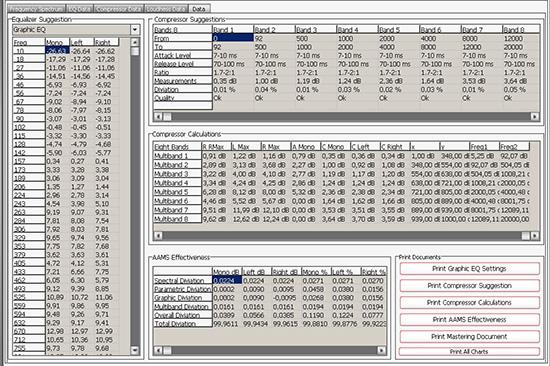Select the Multiband 1 row header
Screen dimensions: 550x366
177,156
